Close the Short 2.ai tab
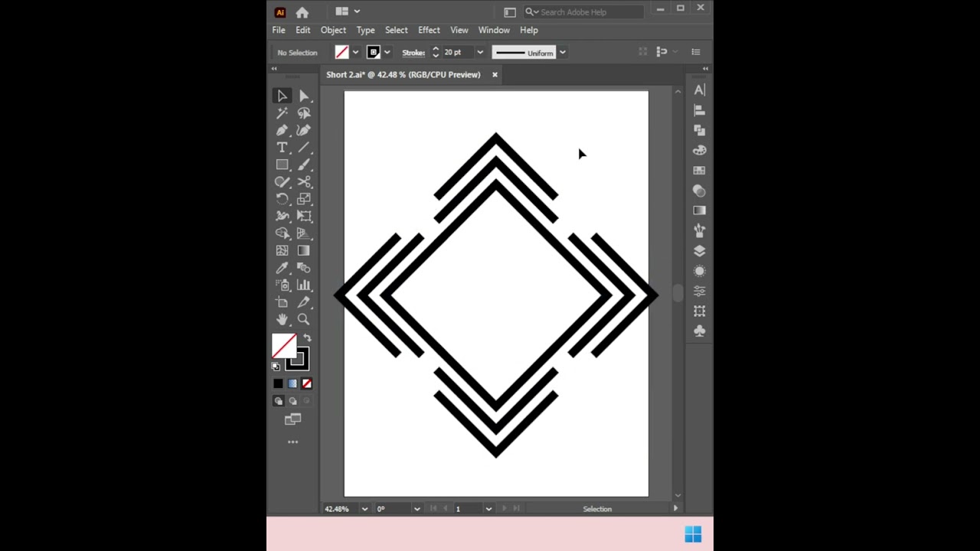 tap(495, 75)
